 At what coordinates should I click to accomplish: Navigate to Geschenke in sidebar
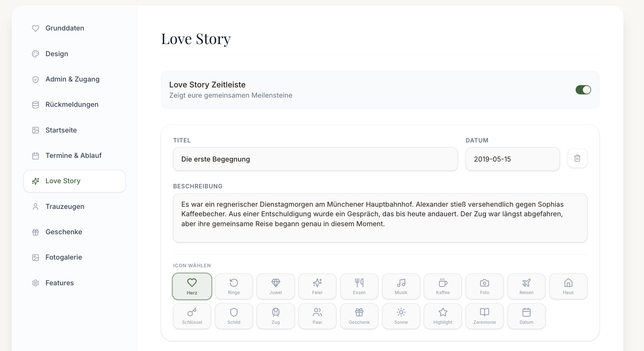click(x=75, y=232)
